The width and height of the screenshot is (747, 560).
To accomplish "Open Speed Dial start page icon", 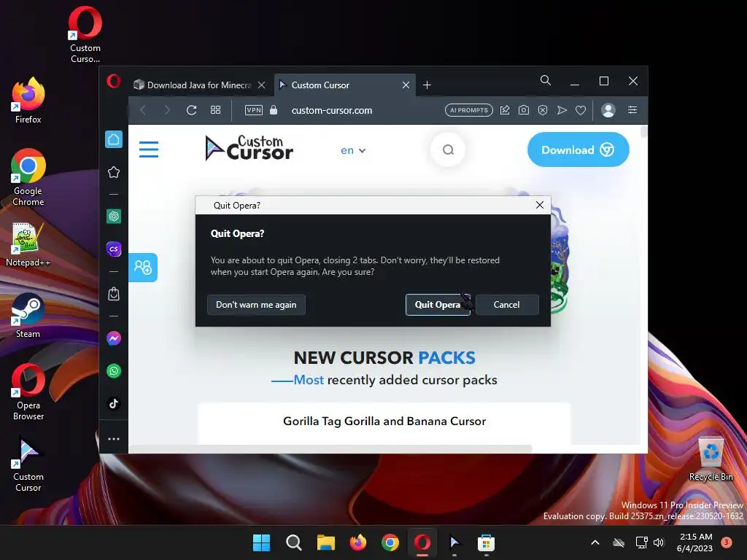I will tap(215, 111).
